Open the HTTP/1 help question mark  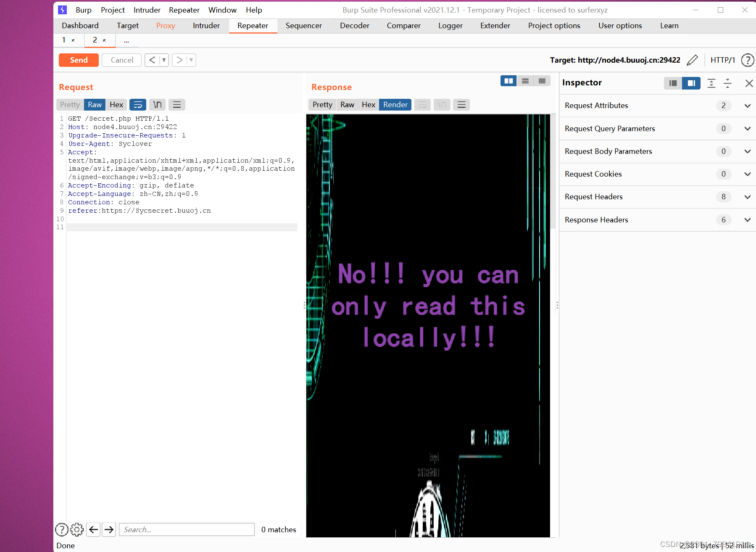[748, 60]
